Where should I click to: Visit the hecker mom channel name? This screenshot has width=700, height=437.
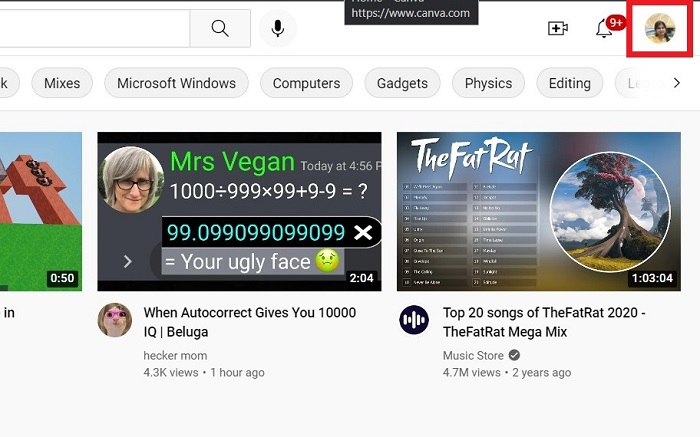175,356
